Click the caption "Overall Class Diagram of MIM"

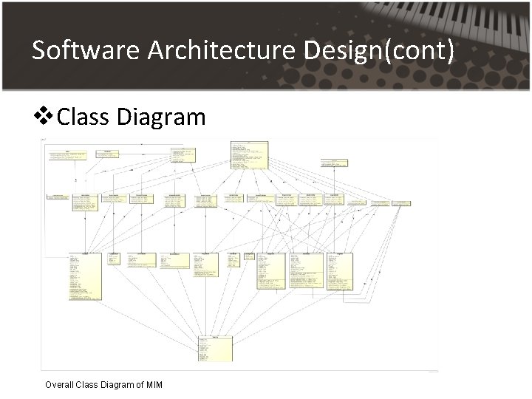104,385
